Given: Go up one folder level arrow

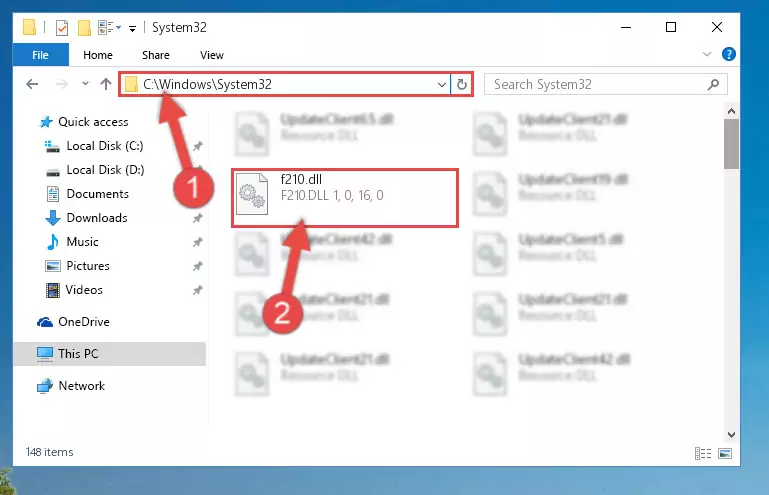Looking at the screenshot, I should 106,84.
